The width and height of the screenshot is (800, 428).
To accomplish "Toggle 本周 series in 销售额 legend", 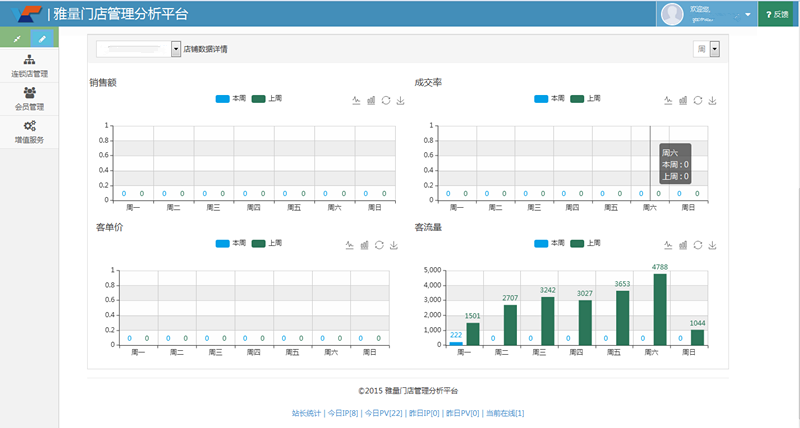I will [x=231, y=99].
